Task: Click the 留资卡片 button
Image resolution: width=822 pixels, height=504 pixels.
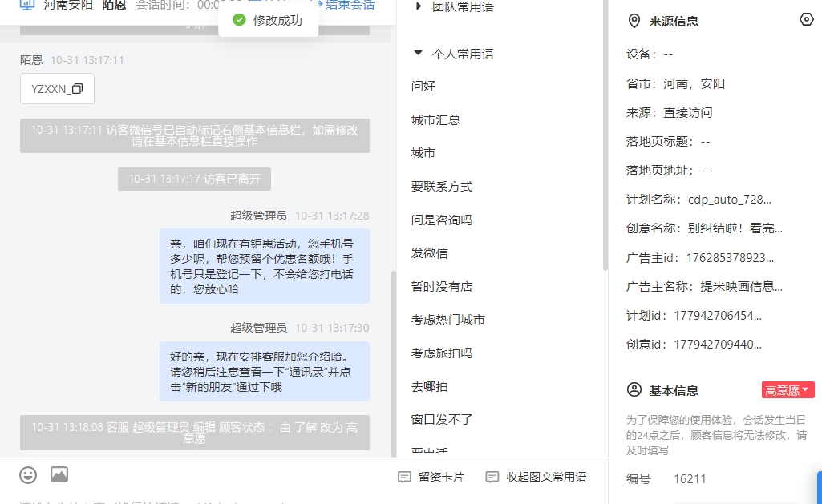Action: 431,478
